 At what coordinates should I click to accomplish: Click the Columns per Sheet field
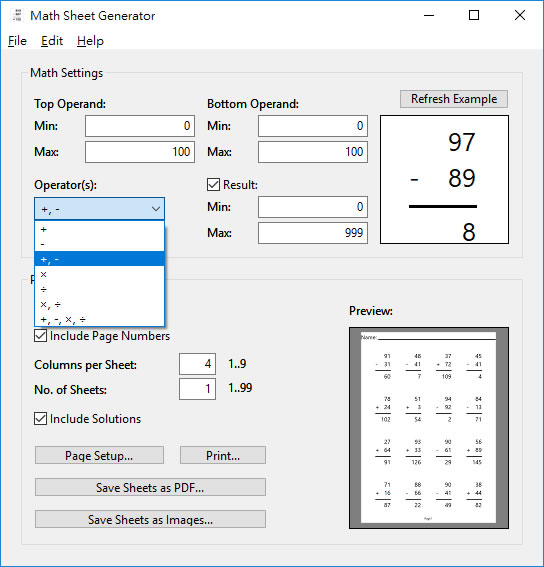click(197, 364)
